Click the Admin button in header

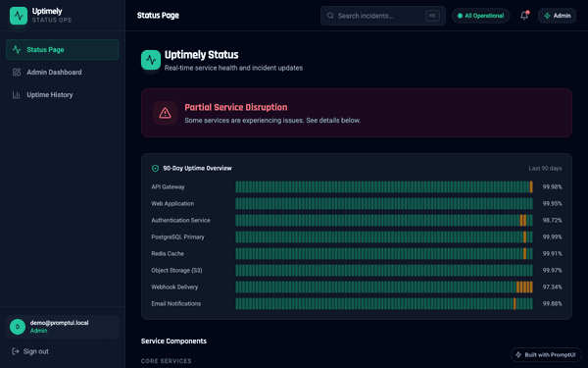click(x=558, y=16)
